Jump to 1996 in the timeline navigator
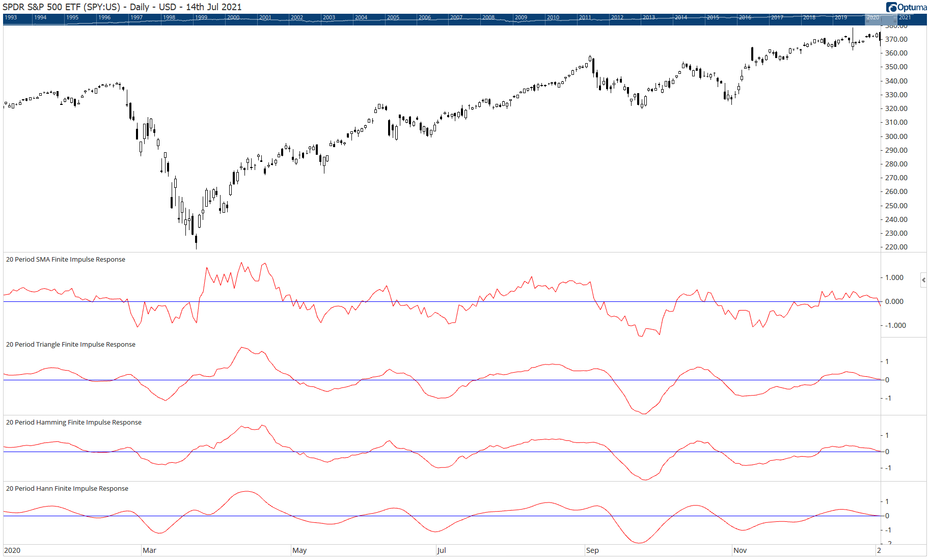Viewport: 930px width, 560px height. pos(104,17)
